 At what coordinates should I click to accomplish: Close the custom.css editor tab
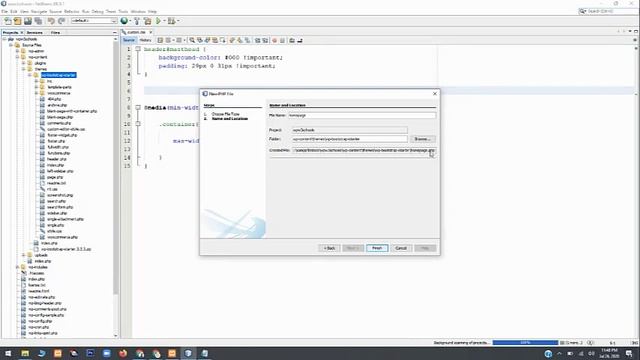pos(151,32)
